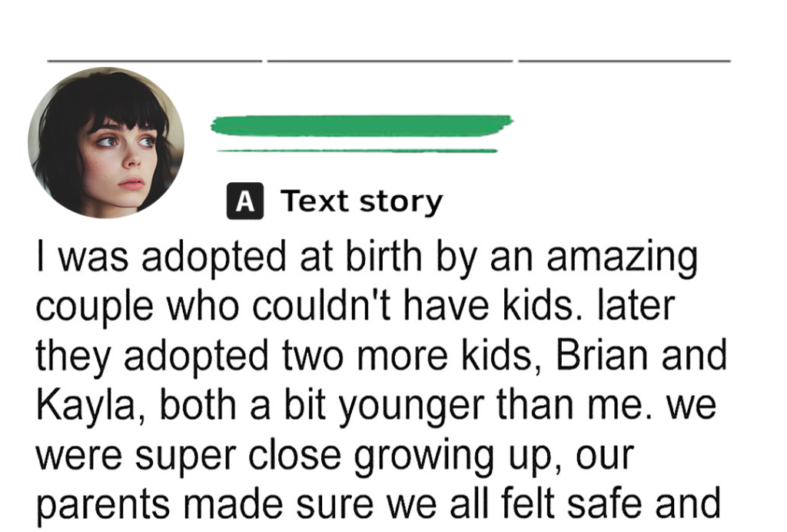The width and height of the screenshot is (787, 532).
Task: Click the line 'I was adopted at birth'
Action: [367, 258]
